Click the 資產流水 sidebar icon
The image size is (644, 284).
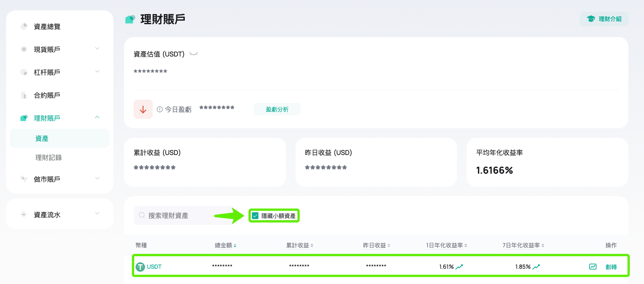(24, 215)
